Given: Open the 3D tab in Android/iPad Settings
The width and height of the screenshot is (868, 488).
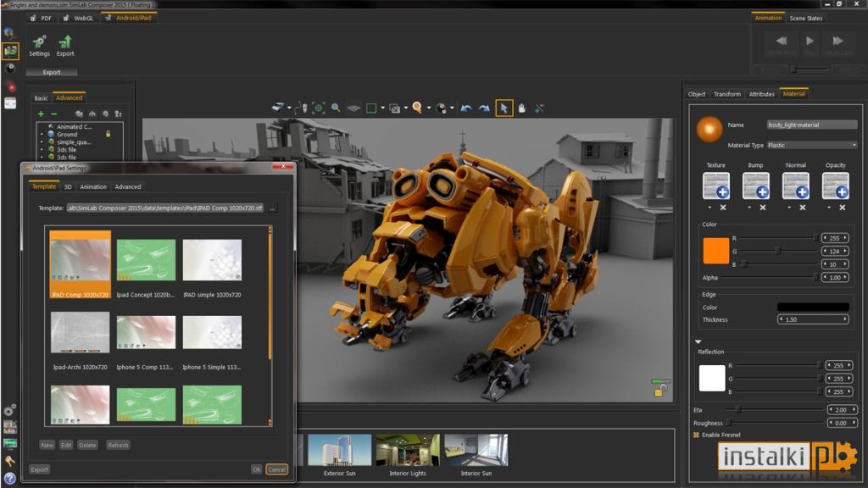Looking at the screenshot, I should (x=68, y=187).
